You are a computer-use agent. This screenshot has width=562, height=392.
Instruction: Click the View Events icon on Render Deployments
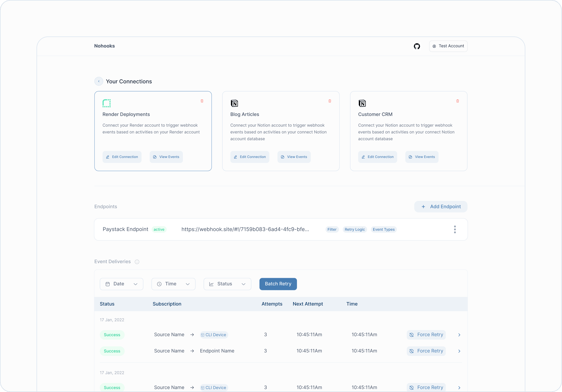[155, 157]
